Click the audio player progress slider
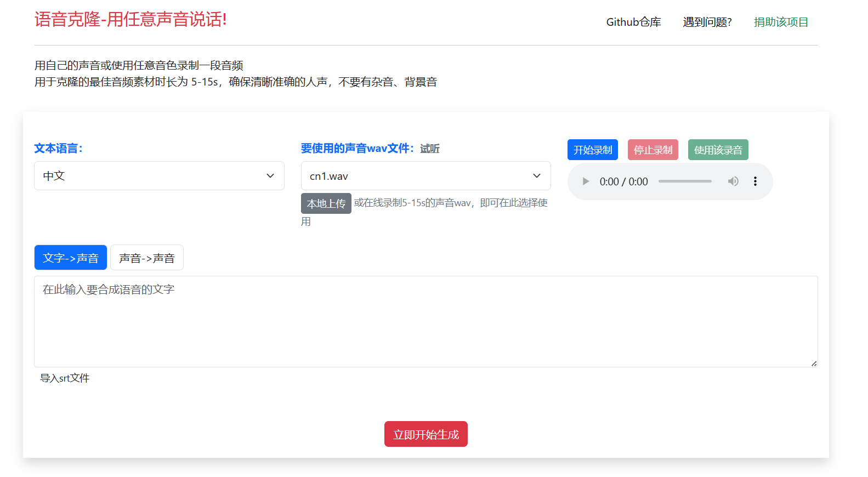868x477 pixels. [x=685, y=181]
